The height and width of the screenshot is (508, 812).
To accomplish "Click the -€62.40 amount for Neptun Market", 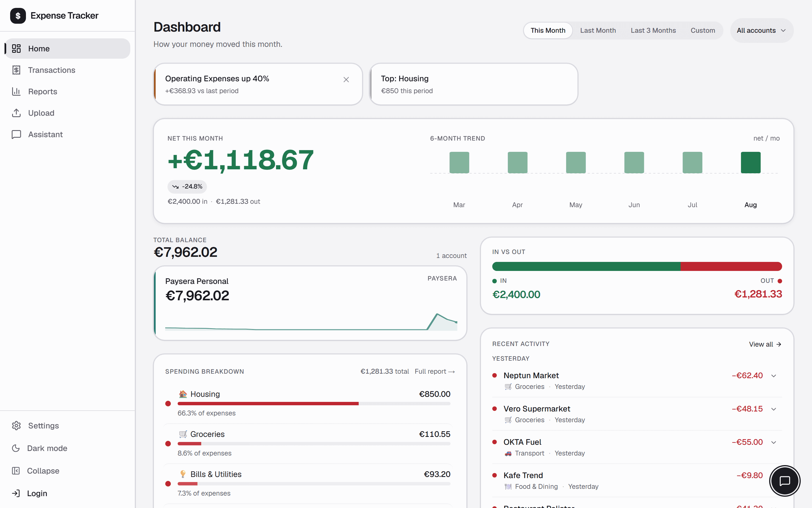I will click(747, 376).
